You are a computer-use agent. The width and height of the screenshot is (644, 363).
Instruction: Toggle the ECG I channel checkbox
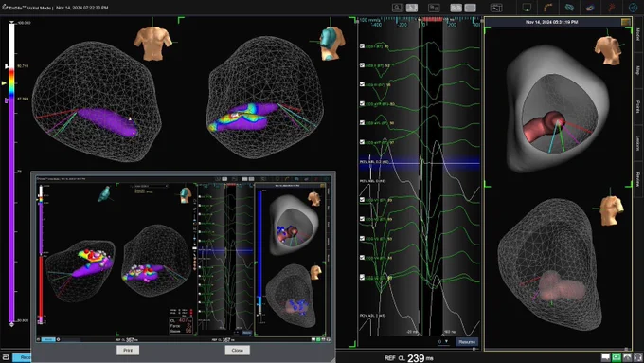click(362, 46)
